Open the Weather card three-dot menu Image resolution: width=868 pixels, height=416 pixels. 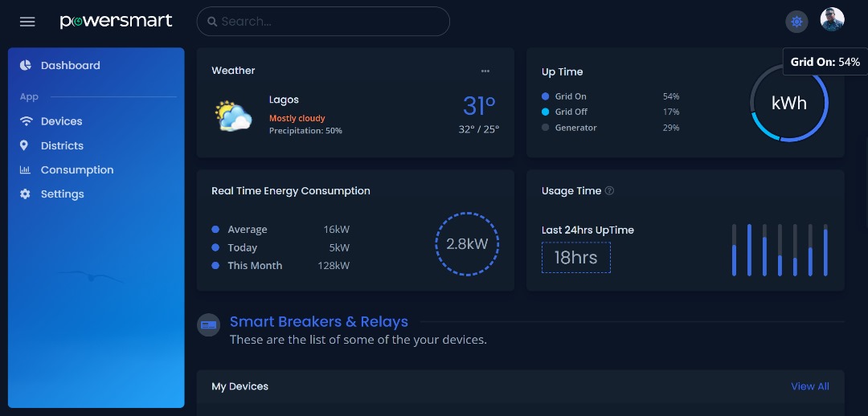485,71
